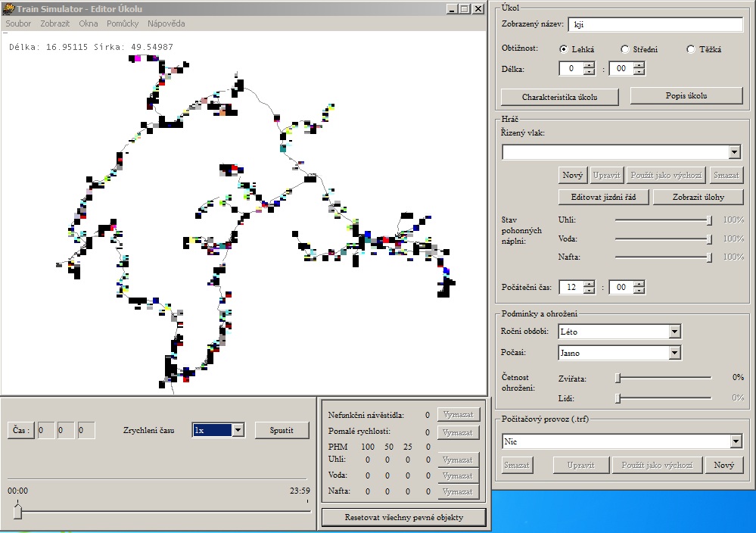Open the Roční období season dropdown

[674, 332]
